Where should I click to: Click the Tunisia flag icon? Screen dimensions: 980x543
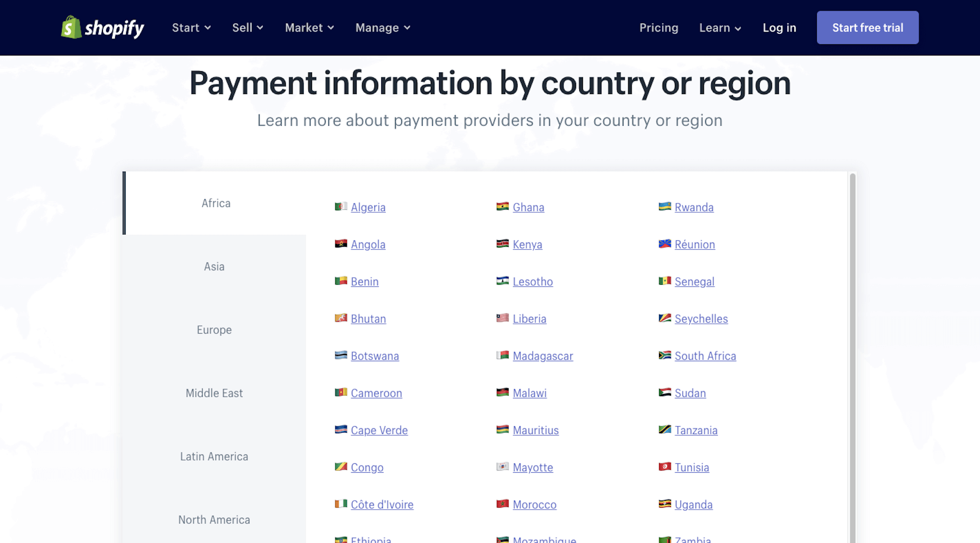click(x=665, y=466)
